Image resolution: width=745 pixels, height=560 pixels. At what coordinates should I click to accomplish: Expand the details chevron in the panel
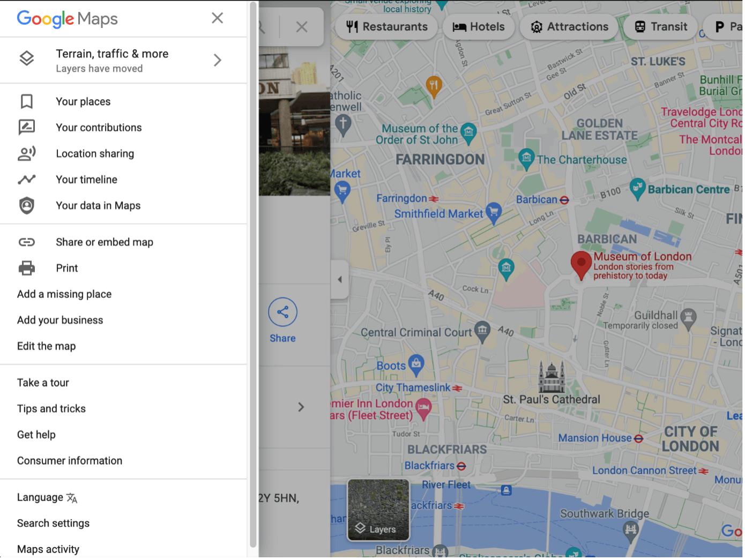click(x=301, y=407)
